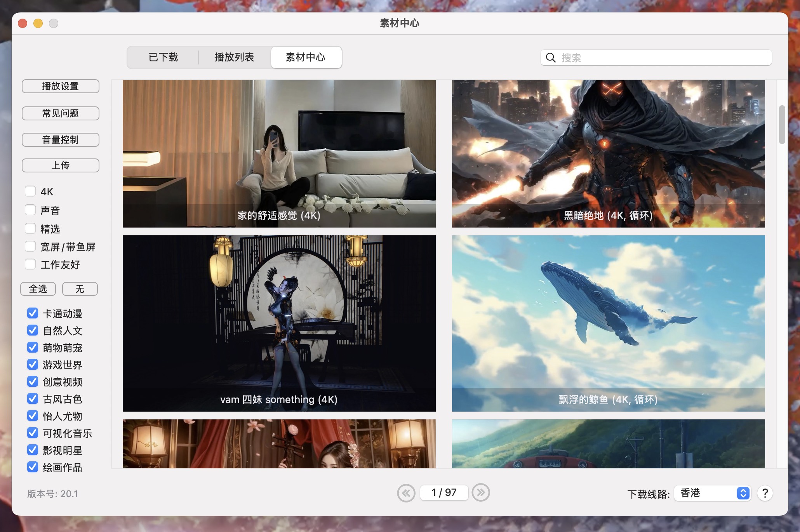The image size is (800, 532).
Task: Enable the 宽屏/带鱼屏 checkbox
Action: point(30,246)
